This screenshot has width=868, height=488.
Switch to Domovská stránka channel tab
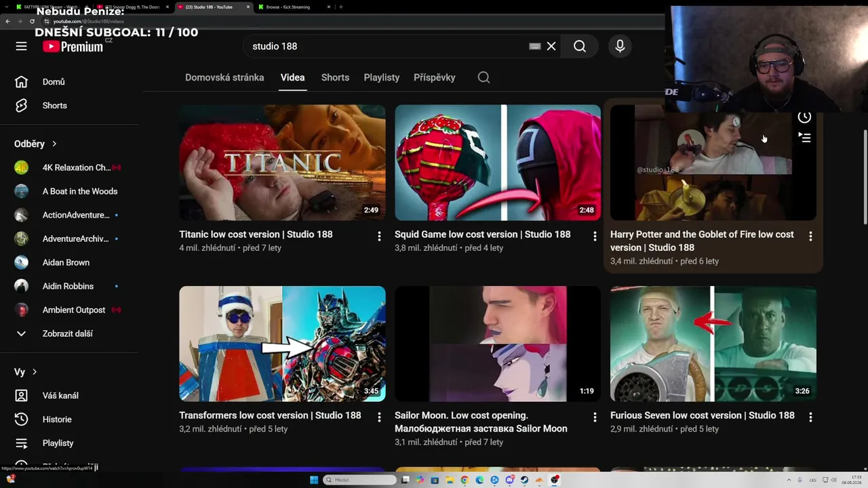(224, 77)
